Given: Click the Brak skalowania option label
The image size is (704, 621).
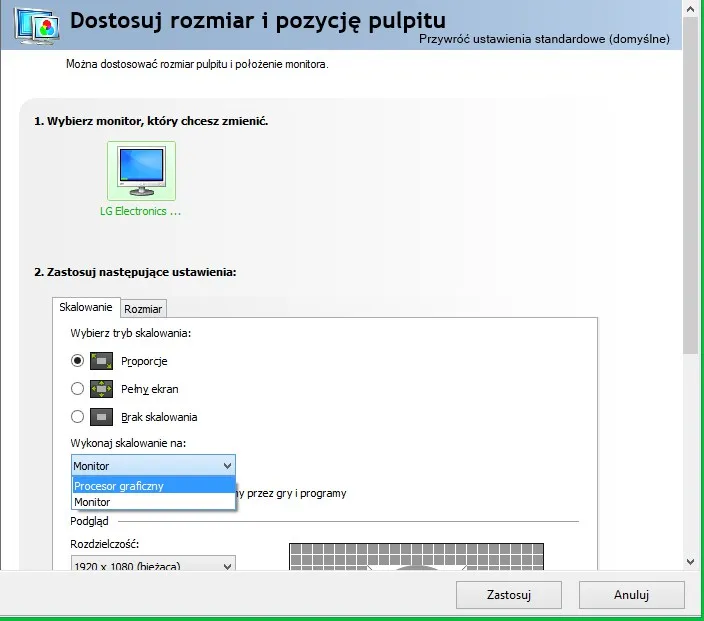Looking at the screenshot, I should point(159,417).
